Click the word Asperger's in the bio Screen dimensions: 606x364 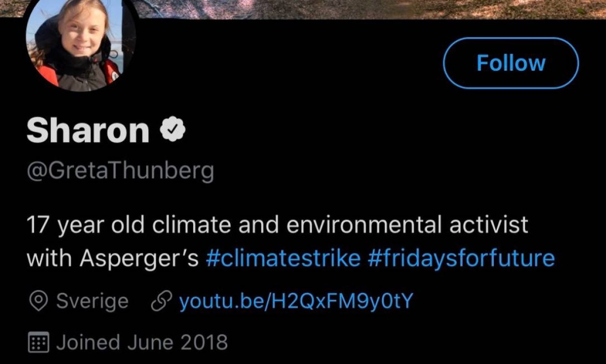pyautogui.click(x=139, y=259)
